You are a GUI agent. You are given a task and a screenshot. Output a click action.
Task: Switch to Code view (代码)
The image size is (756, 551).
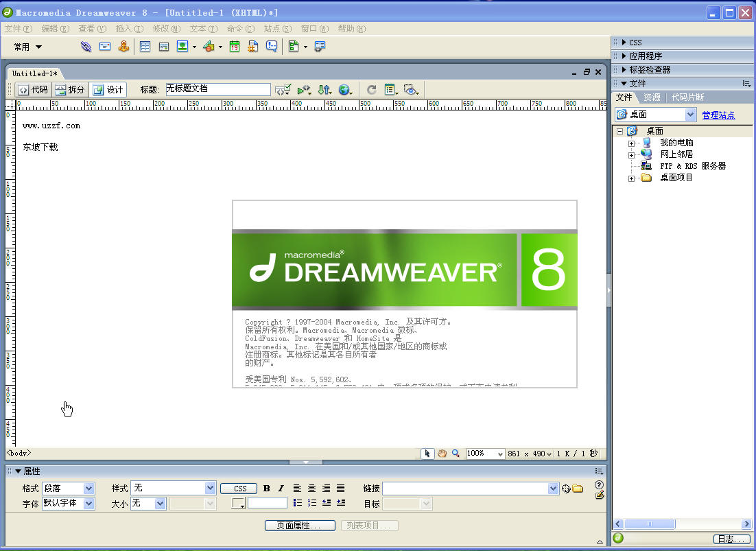click(33, 90)
